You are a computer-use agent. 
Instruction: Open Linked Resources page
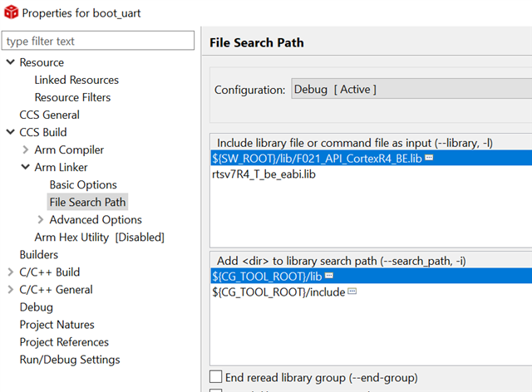[x=76, y=80]
